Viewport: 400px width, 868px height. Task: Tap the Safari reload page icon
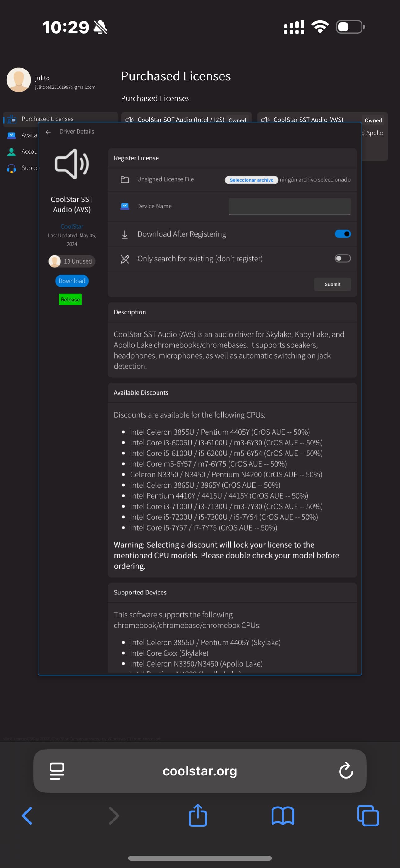click(x=345, y=771)
